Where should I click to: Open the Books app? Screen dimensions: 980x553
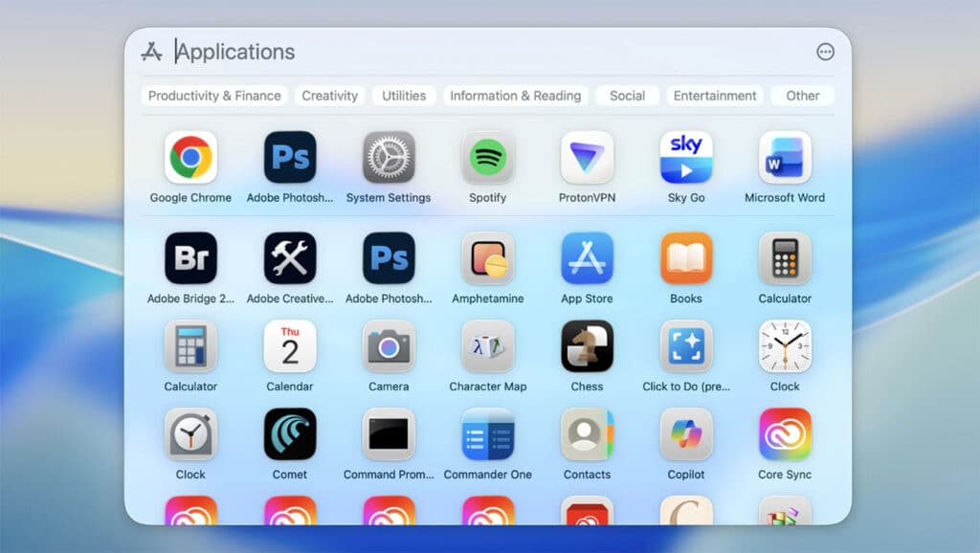tap(685, 260)
